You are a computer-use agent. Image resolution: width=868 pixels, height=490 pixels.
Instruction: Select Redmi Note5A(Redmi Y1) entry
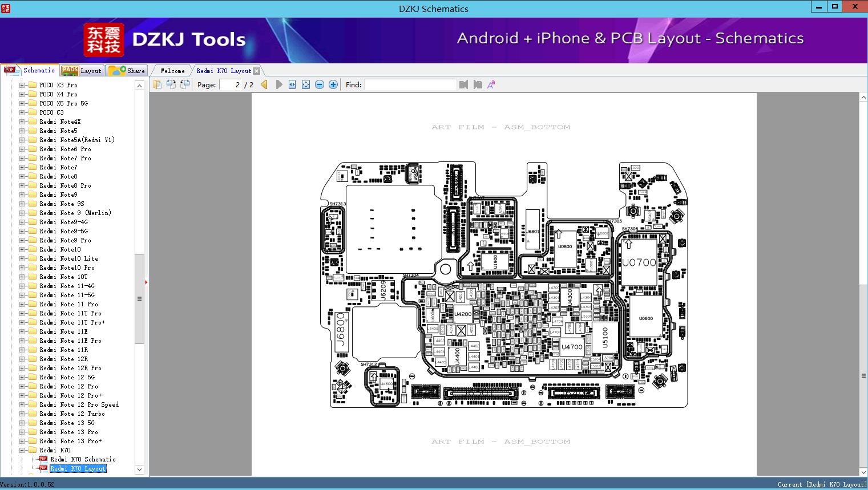(77, 140)
